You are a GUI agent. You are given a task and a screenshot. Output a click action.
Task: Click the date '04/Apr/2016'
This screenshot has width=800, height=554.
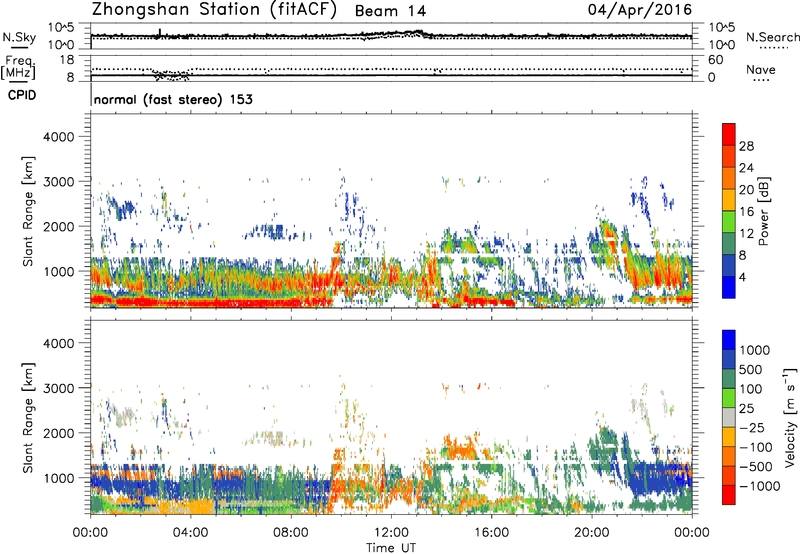tap(640, 10)
